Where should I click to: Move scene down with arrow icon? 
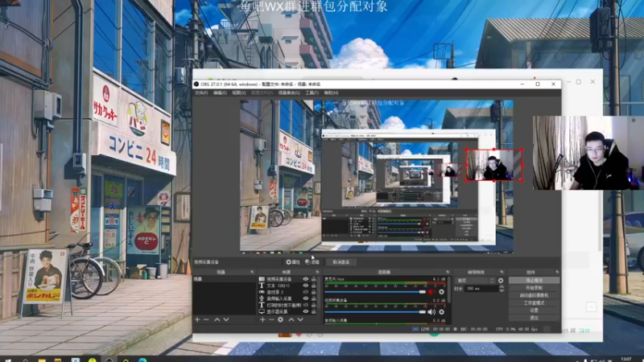point(226,319)
